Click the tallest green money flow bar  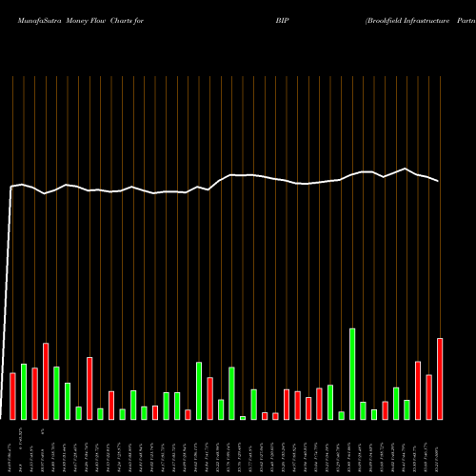352,374
